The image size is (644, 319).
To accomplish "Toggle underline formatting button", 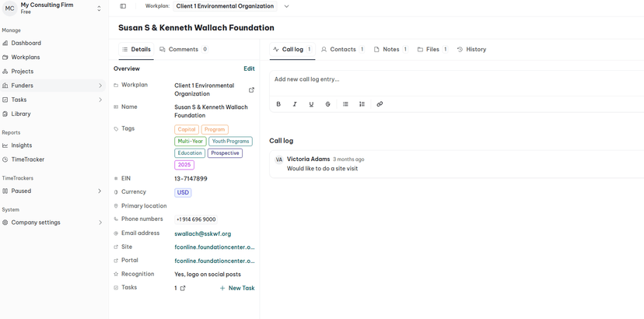I will 311,104.
